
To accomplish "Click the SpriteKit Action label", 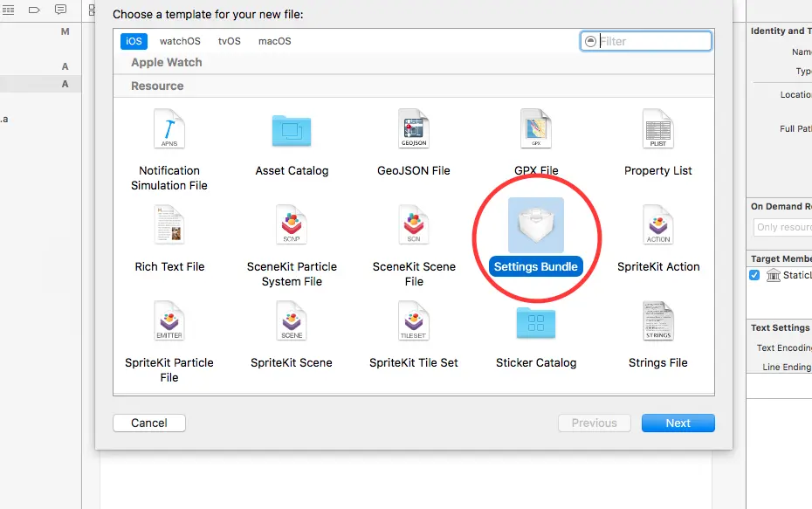I will click(658, 266).
